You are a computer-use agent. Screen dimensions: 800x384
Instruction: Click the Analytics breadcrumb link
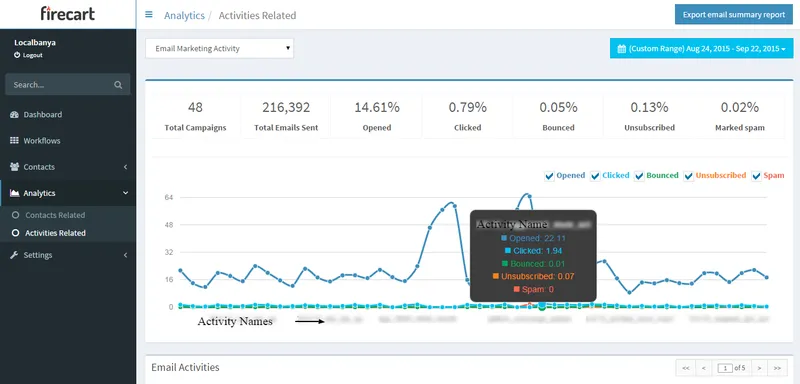[x=184, y=15]
